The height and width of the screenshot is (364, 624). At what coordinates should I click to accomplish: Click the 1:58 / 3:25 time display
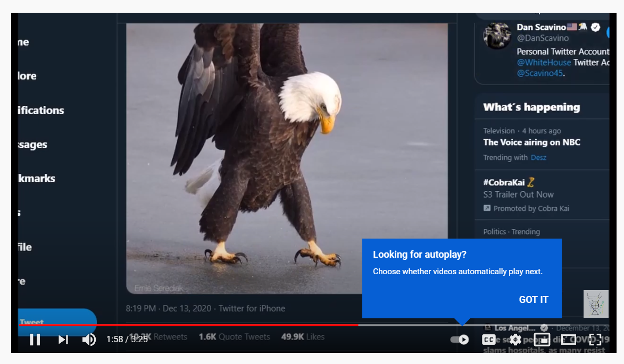[x=127, y=340]
